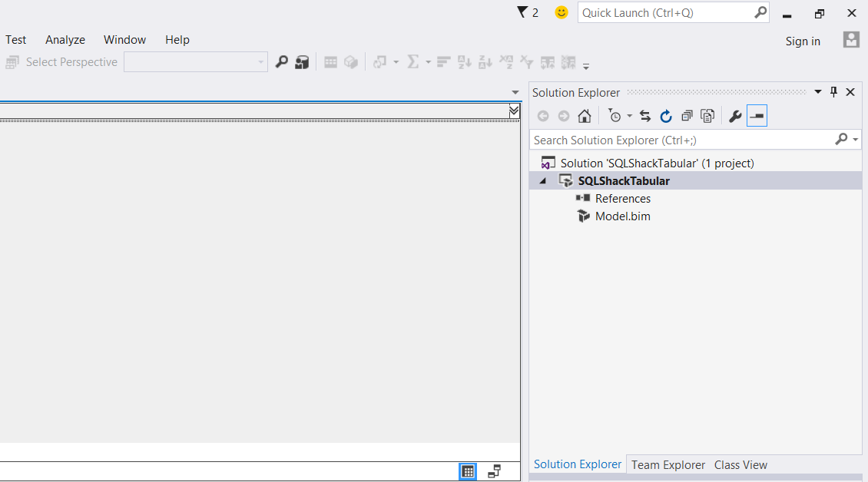Collapse the SQLShackTabular project node
The width and height of the screenshot is (868, 482).
(x=543, y=181)
